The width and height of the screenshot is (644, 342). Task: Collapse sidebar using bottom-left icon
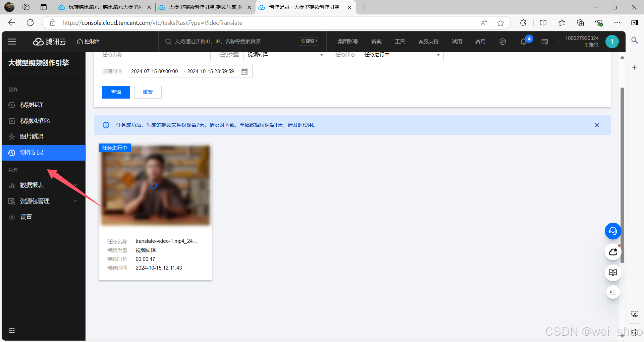[12, 331]
